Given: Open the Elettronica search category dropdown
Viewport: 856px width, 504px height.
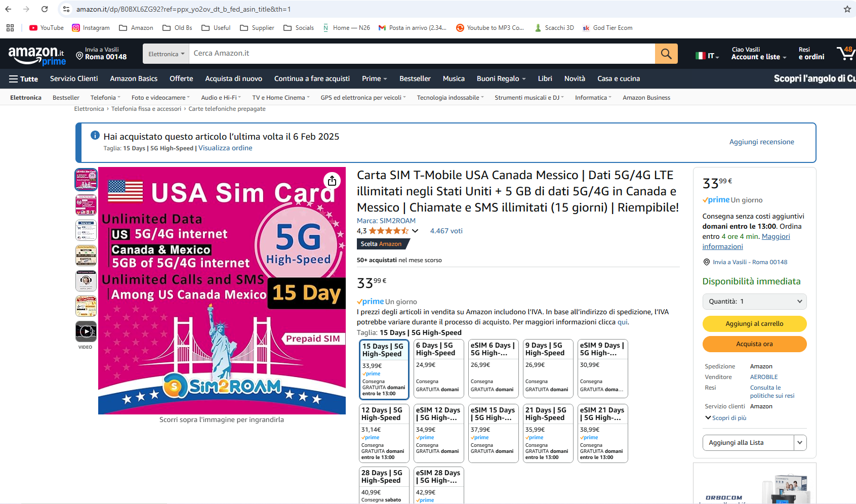Looking at the screenshot, I should click(166, 54).
